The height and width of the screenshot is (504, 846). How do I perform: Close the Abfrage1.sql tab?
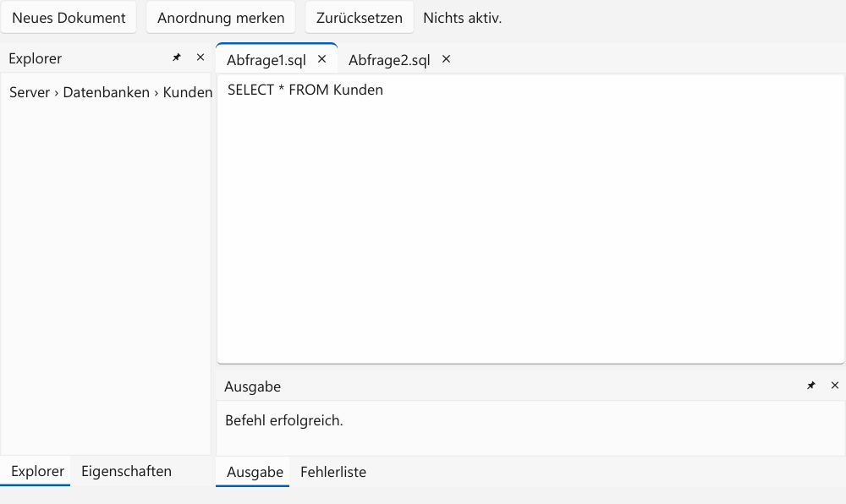322,59
